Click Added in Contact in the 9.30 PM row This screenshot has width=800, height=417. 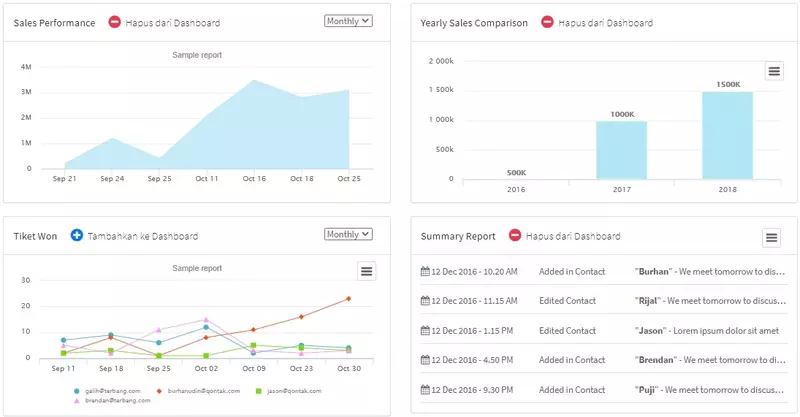[572, 390]
